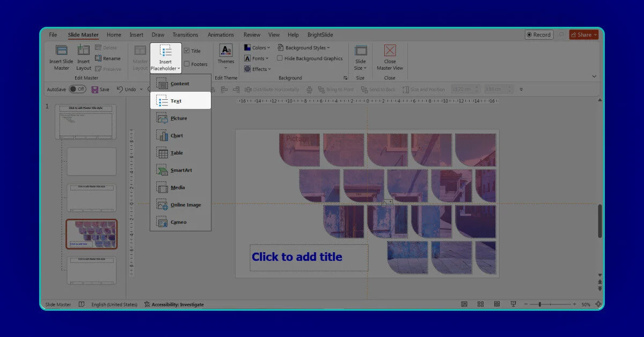Screen dimensions: 644x337
Task: Switch to the Transitions tab
Action: 185,35
